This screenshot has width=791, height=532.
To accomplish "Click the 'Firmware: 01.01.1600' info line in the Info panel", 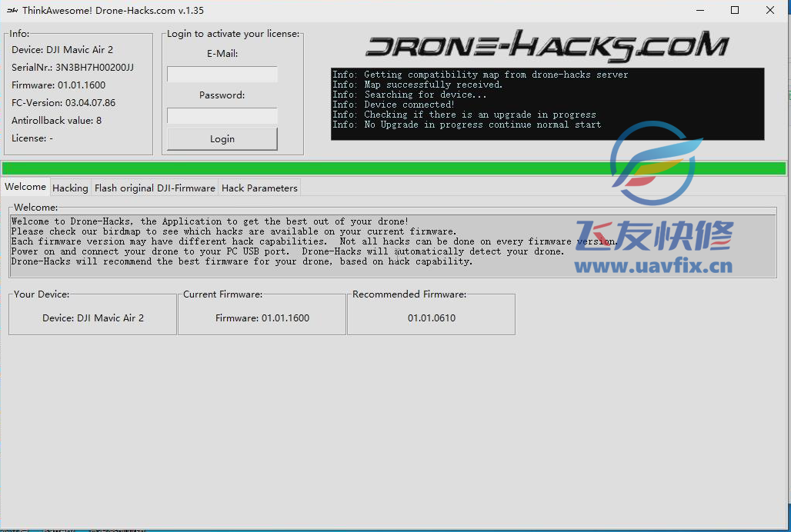I will click(58, 85).
